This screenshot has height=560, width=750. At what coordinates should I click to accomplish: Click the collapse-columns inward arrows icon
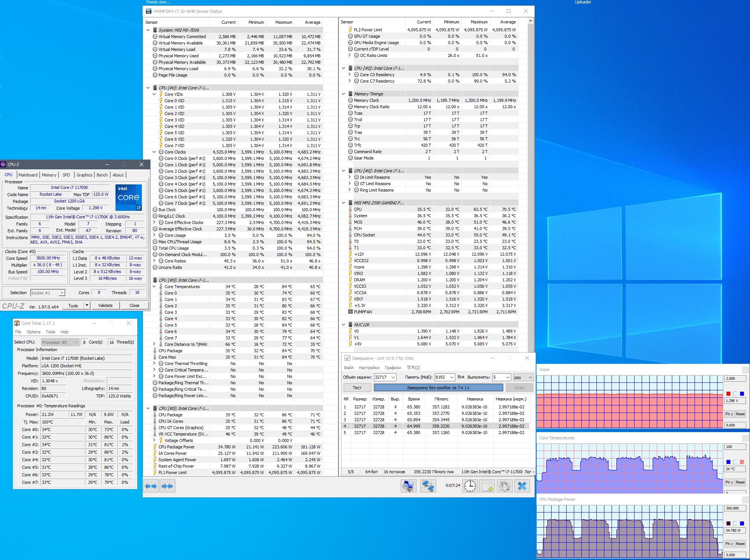click(167, 486)
